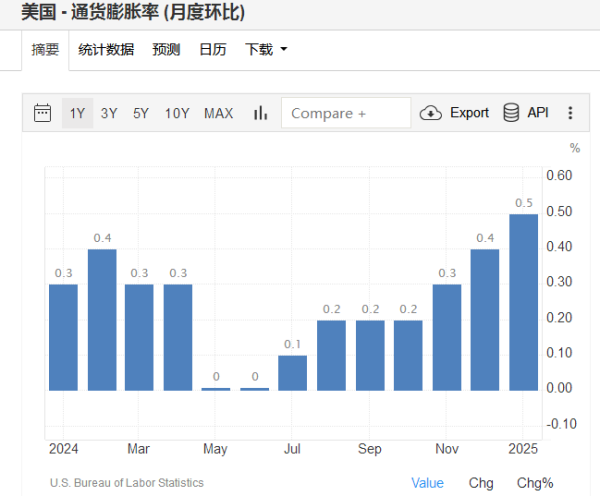Switch to the 统计数据 tab
The height and width of the screenshot is (496, 600).
106,49
